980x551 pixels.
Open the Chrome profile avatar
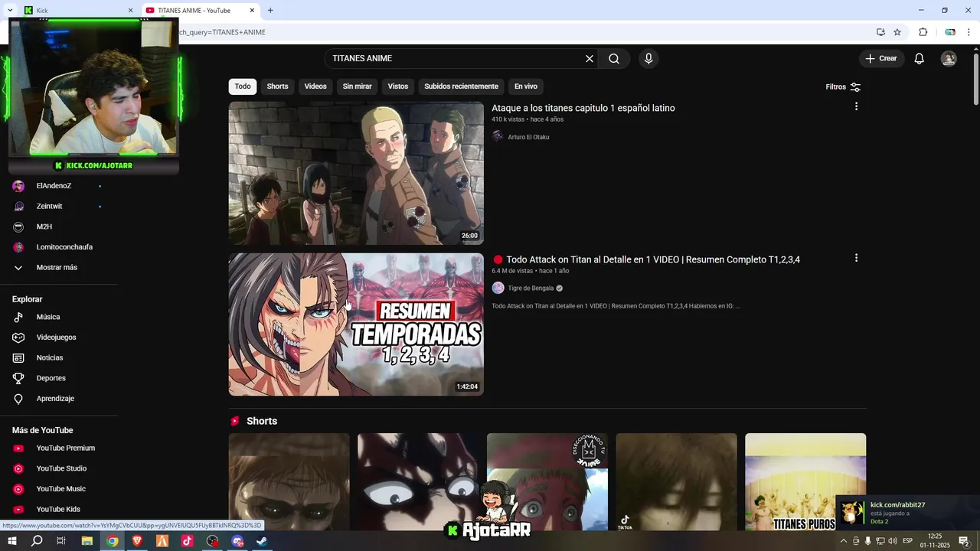(x=950, y=32)
